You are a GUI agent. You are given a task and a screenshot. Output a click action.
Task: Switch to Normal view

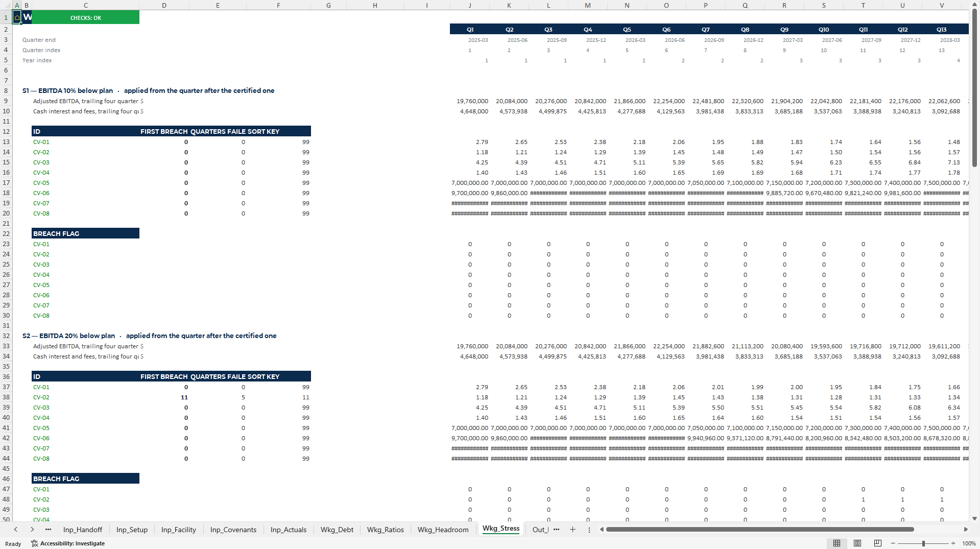836,543
